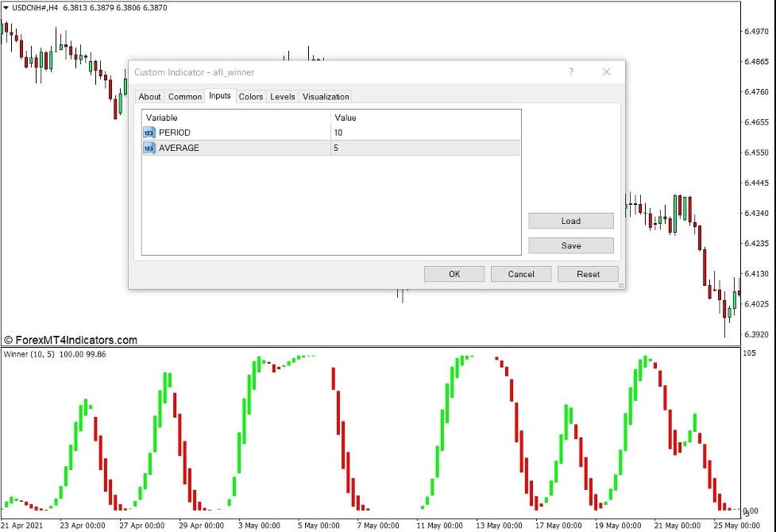
Task: Select the Inputs tab
Action: (x=219, y=96)
